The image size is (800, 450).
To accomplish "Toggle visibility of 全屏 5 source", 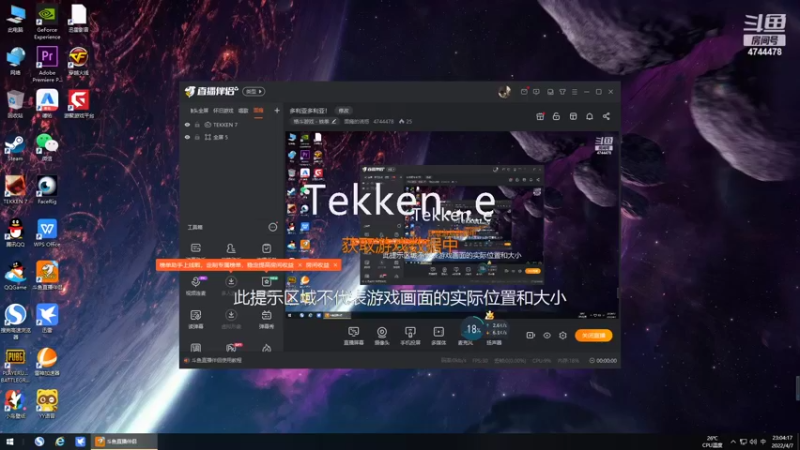I will click(187, 137).
